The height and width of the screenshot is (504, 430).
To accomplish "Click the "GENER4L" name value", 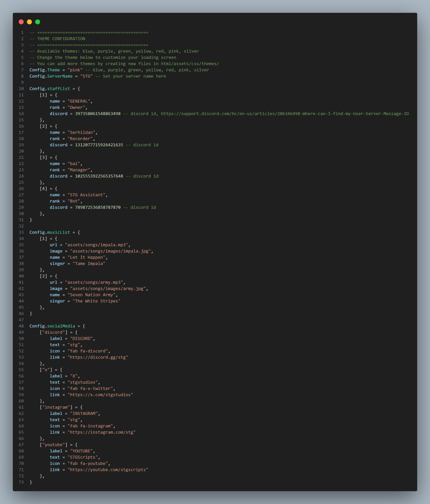I will [79, 101].
